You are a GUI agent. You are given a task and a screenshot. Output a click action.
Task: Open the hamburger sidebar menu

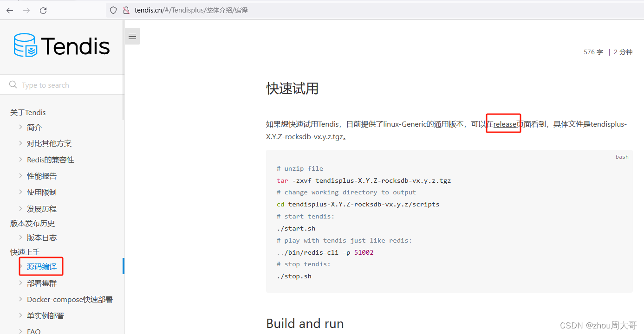coord(132,36)
